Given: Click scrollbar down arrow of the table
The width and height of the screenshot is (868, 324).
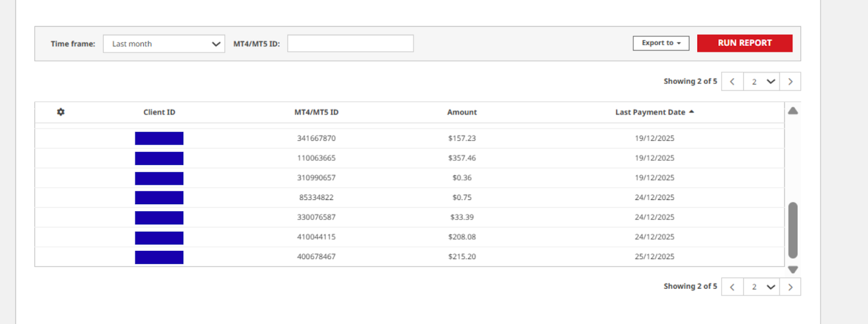Looking at the screenshot, I should coord(793,269).
